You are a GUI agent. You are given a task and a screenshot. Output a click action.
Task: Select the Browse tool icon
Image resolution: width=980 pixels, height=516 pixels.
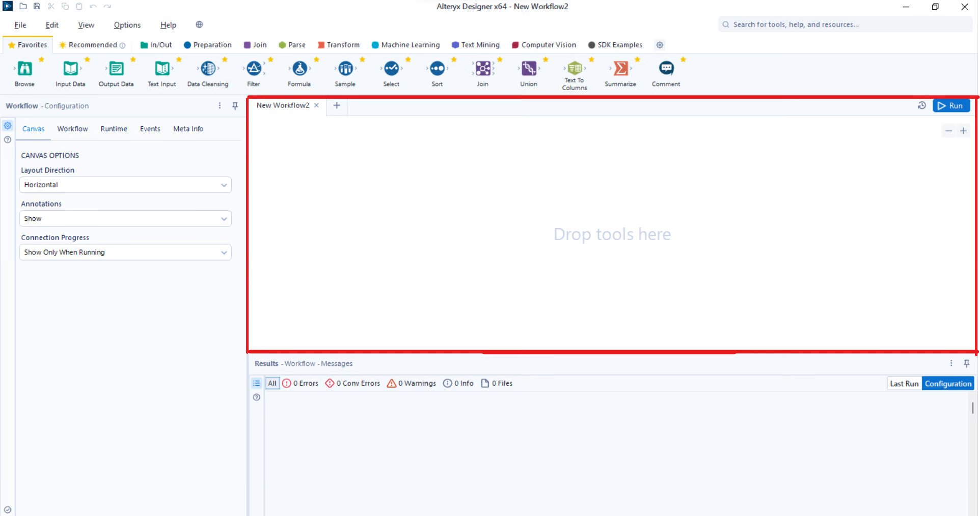click(24, 69)
